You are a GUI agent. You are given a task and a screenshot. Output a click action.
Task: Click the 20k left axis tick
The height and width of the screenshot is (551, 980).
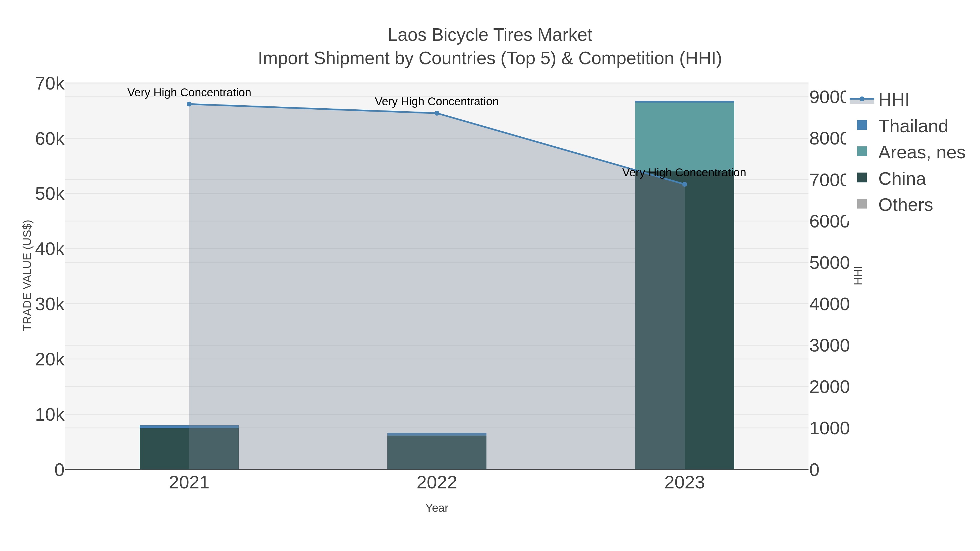(x=50, y=360)
